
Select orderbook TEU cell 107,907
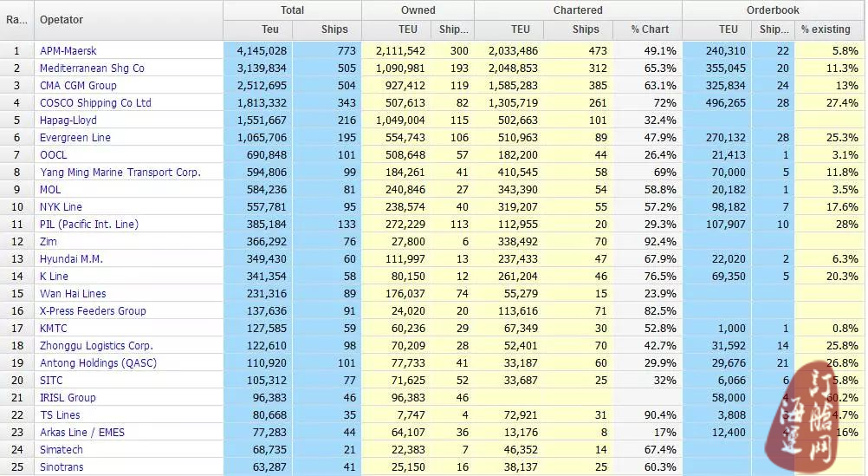click(717, 225)
